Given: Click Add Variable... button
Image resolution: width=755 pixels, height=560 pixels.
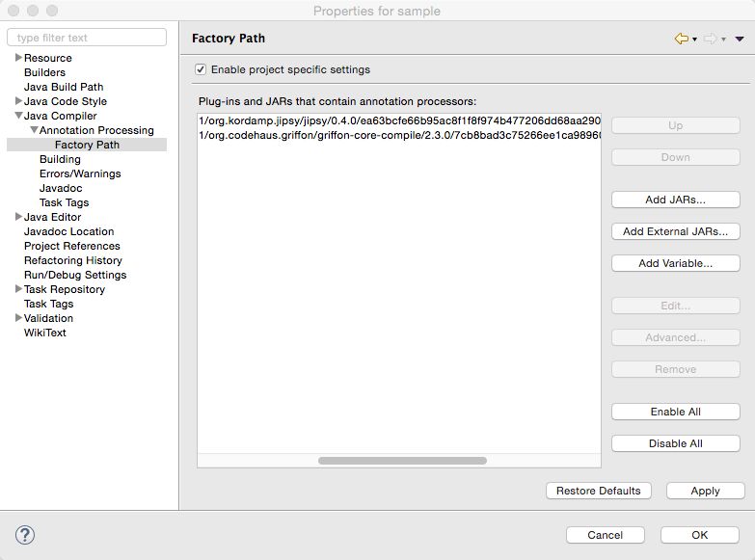Looking at the screenshot, I should click(676, 263).
